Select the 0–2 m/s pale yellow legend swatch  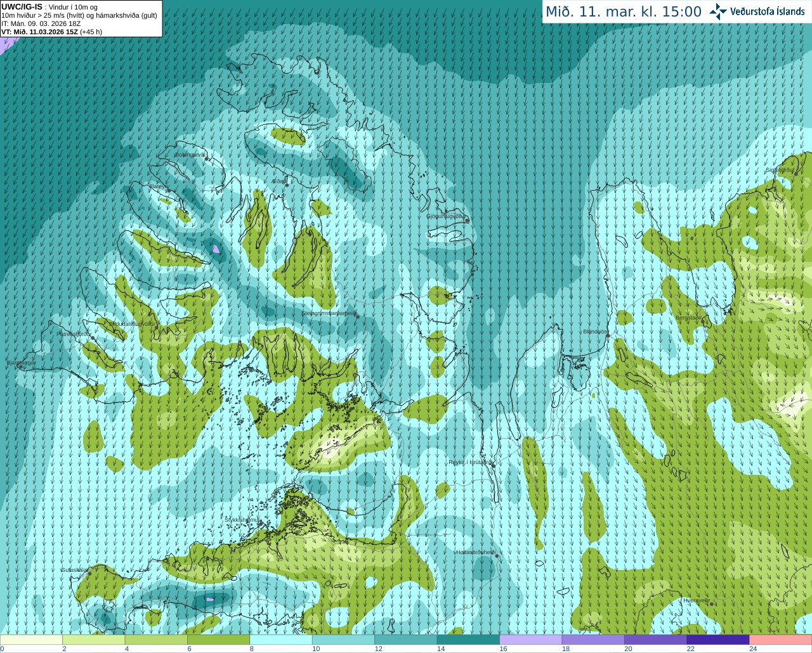31,640
